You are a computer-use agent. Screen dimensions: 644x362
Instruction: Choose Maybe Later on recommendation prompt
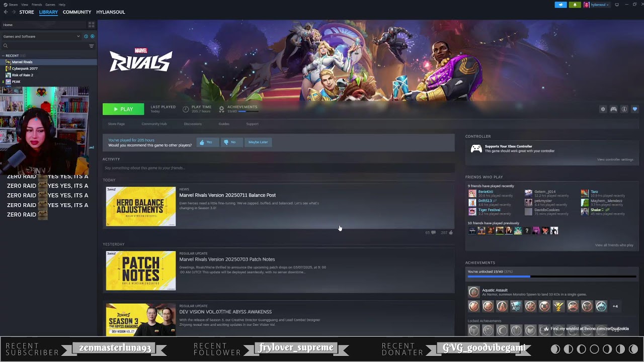(258, 142)
